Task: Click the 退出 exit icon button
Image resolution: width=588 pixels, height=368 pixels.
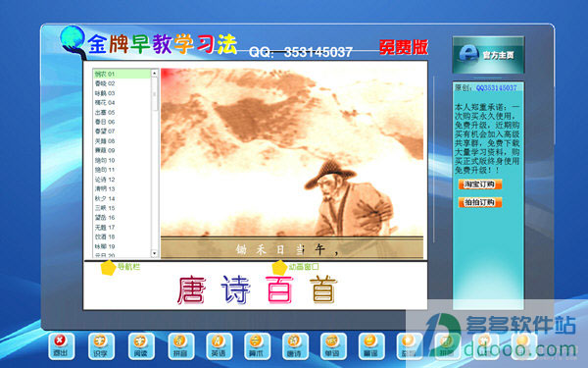Action: 61,346
